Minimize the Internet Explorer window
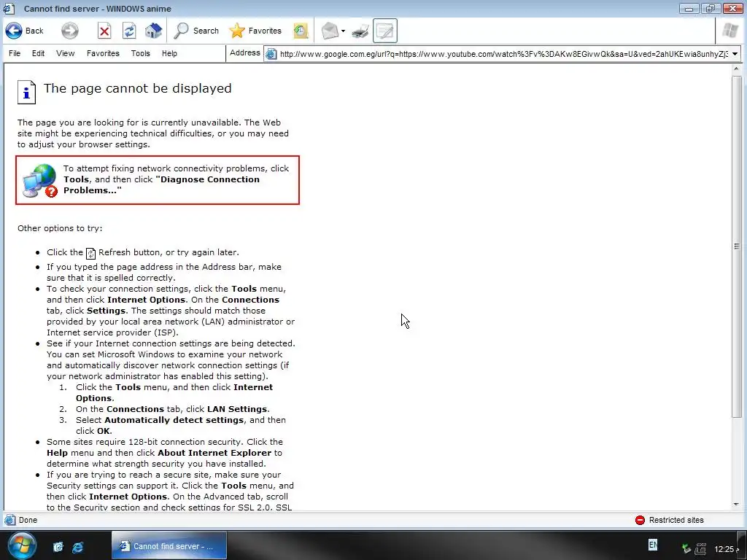The image size is (747, 560). pos(689,8)
